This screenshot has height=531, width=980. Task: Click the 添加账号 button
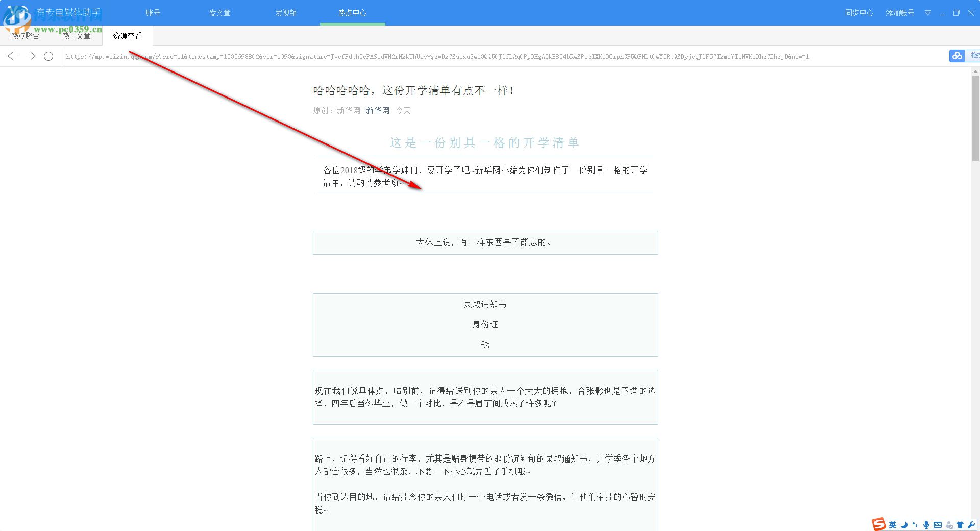pos(900,13)
